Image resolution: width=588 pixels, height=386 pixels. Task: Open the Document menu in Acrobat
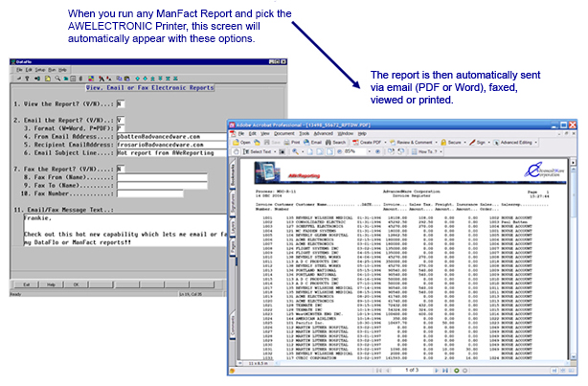284,133
